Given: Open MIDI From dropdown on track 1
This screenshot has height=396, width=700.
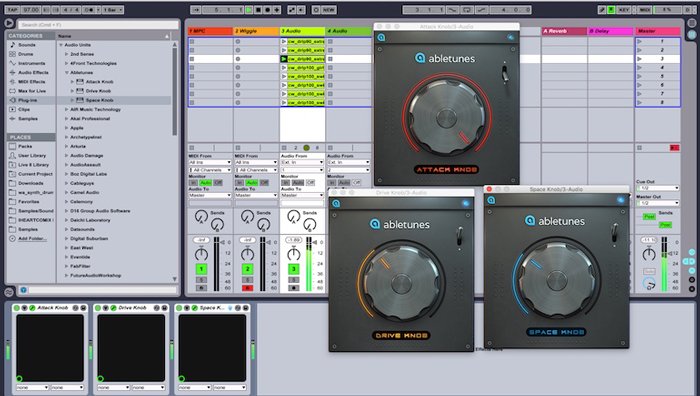Looking at the screenshot, I should 210,163.
